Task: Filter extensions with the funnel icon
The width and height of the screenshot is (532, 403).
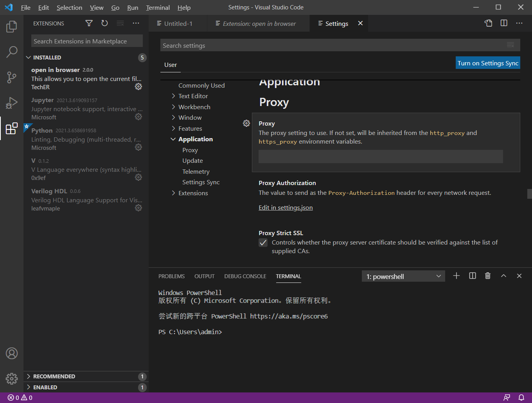Action: 89,23
